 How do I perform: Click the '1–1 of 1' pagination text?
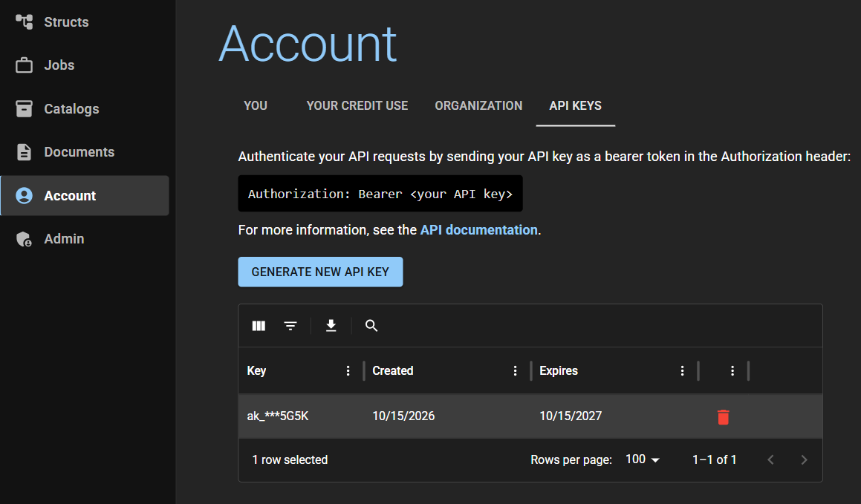715,460
